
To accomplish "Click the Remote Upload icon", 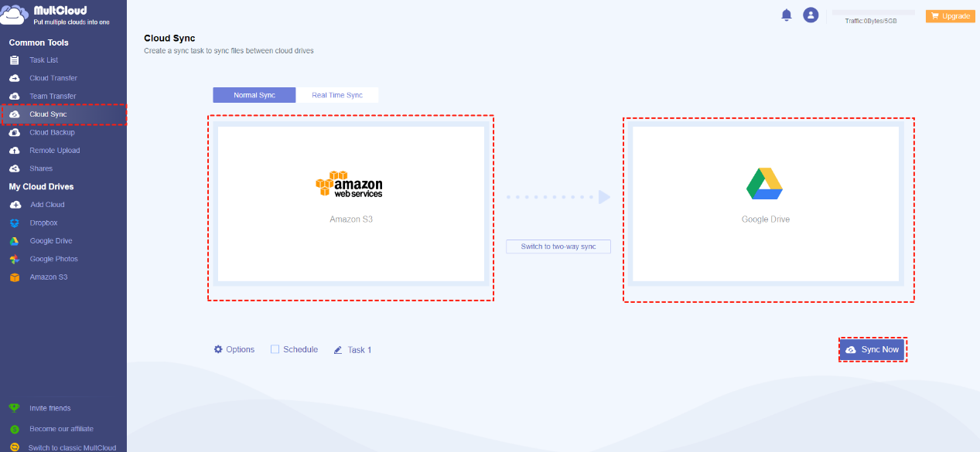I will tap(14, 151).
